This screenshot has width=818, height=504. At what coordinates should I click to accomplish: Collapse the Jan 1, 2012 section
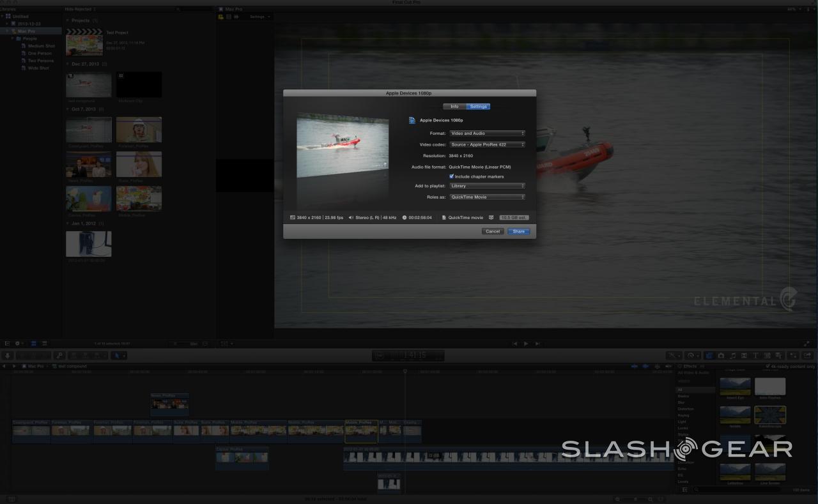(x=68, y=224)
